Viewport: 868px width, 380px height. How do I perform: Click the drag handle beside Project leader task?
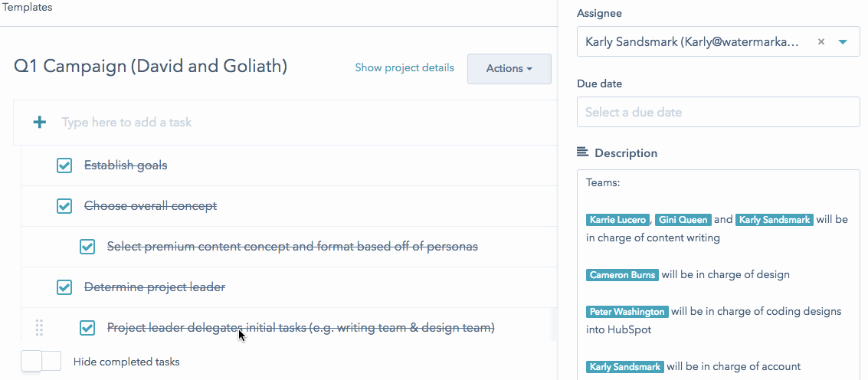[40, 328]
